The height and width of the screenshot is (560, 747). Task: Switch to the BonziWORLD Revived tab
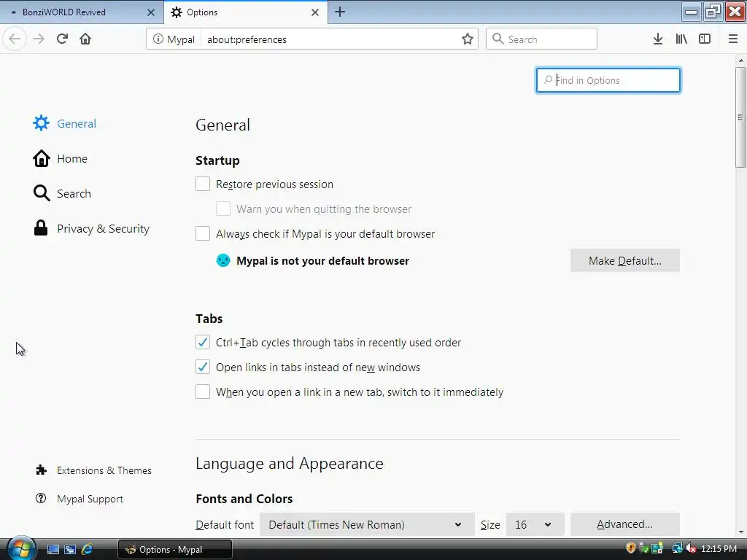81,12
